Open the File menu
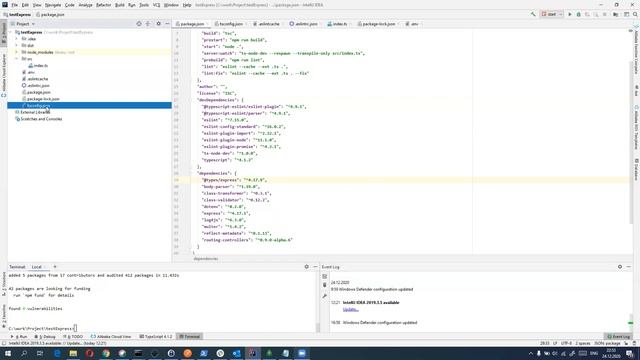 click(x=15, y=5)
